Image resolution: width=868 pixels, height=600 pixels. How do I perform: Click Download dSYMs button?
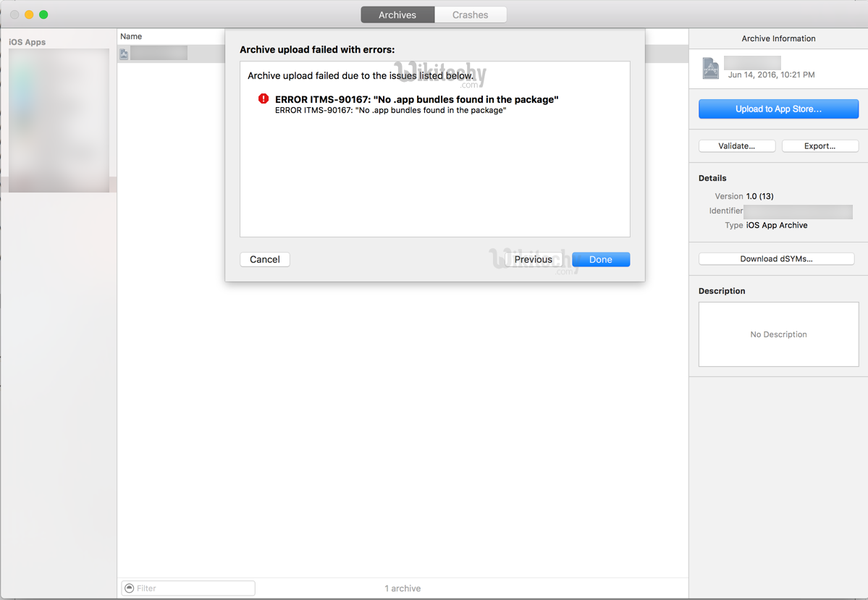click(x=776, y=259)
